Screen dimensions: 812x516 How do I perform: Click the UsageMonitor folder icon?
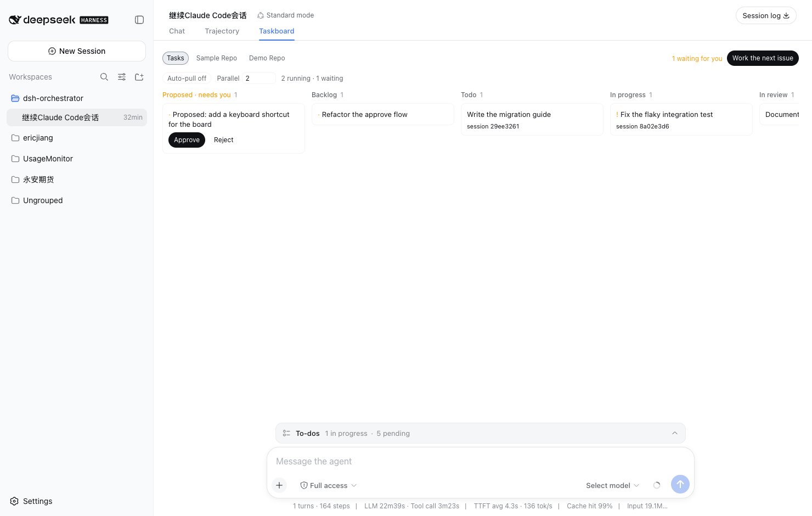tap(15, 159)
